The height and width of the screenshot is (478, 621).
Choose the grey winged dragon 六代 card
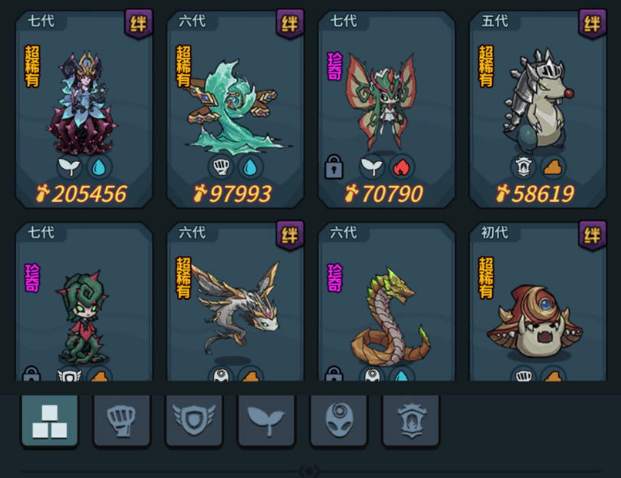click(x=235, y=302)
